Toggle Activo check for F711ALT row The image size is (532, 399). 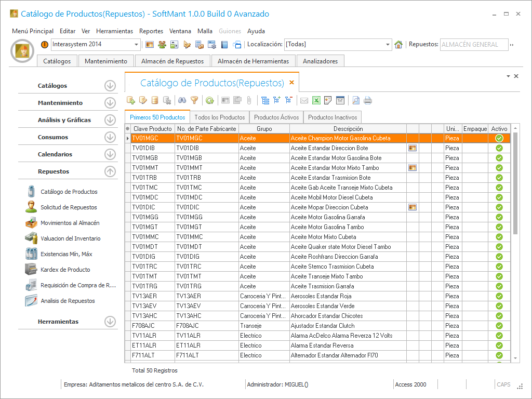(499, 355)
